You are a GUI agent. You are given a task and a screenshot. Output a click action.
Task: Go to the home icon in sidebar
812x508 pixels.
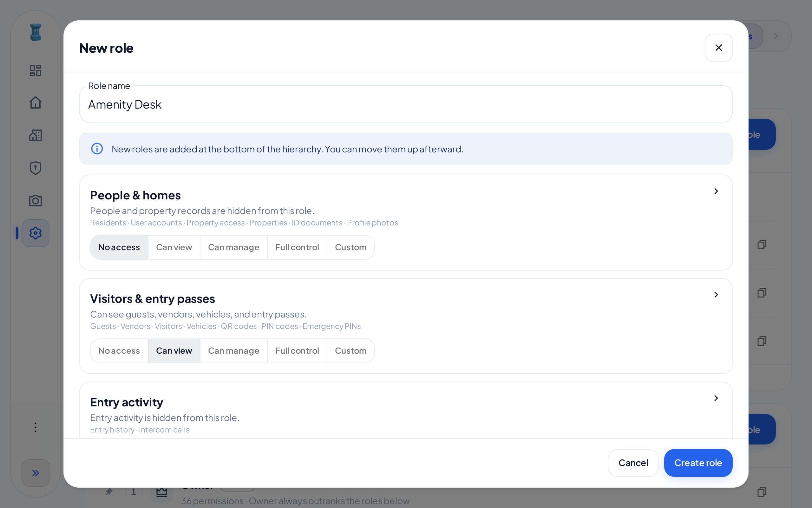pyautogui.click(x=35, y=103)
